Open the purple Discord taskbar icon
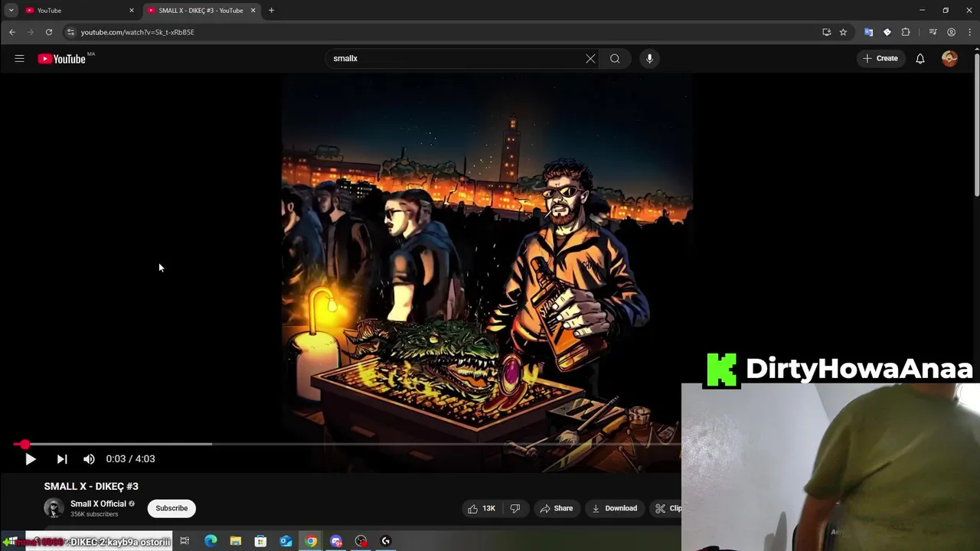Image resolution: width=980 pixels, height=551 pixels. [336, 541]
